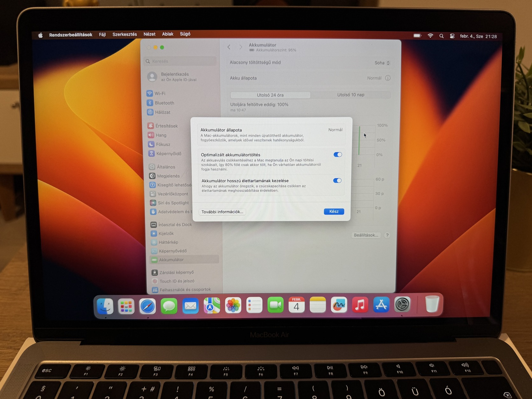The image size is (532, 399).
Task: Toggle Akkumulátor hosszú élettartamának kezelése switch
Action: (337, 180)
